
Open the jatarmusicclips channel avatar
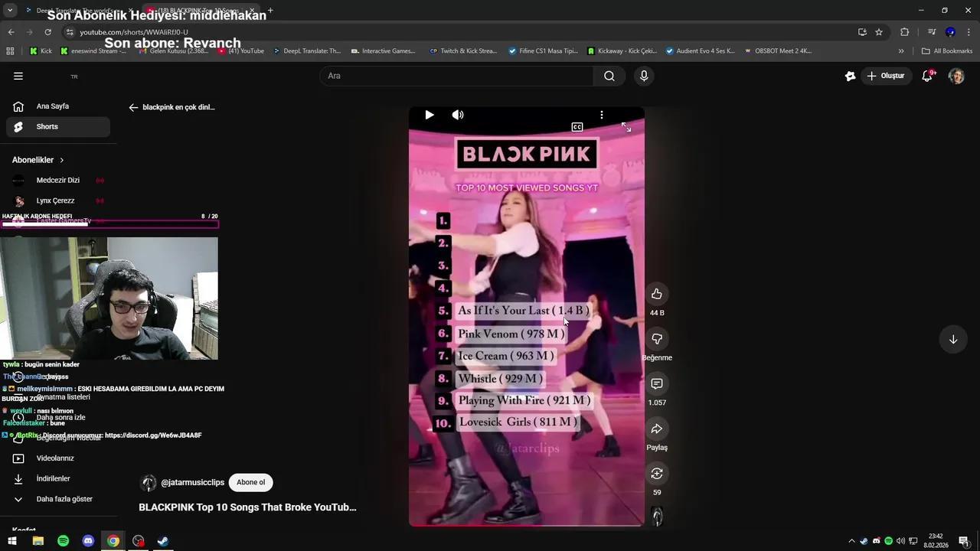149,483
